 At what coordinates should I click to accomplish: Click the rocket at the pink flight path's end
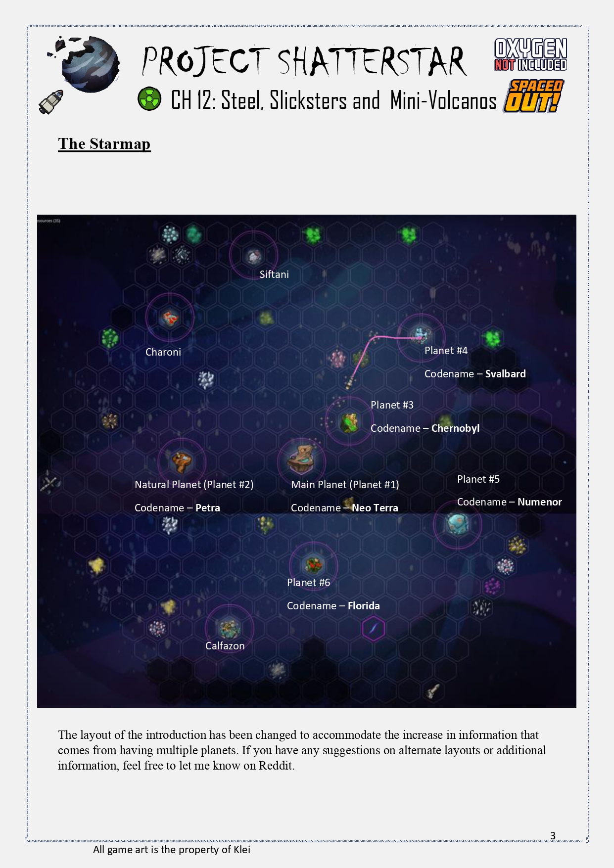click(349, 382)
